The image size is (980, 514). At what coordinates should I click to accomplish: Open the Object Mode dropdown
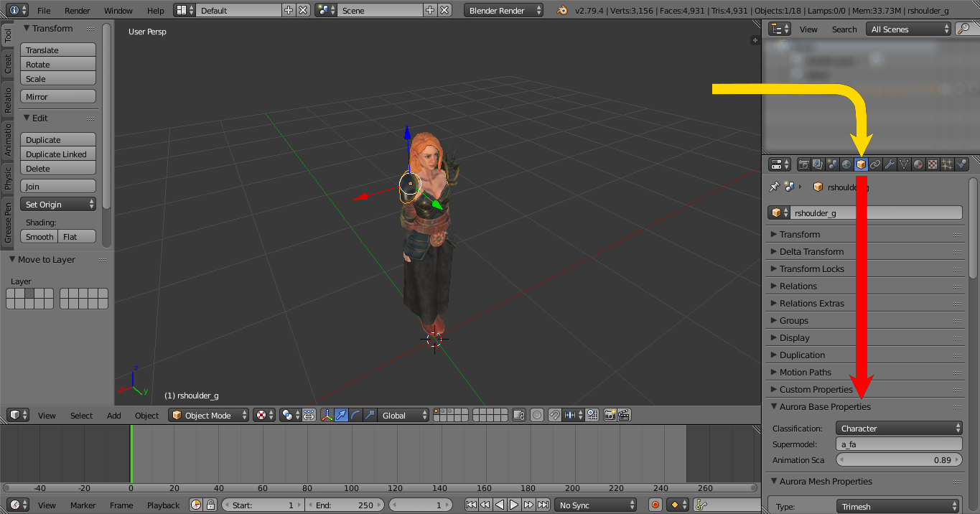click(209, 415)
